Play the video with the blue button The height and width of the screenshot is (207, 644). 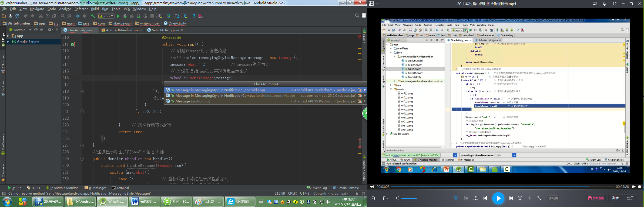498,198
